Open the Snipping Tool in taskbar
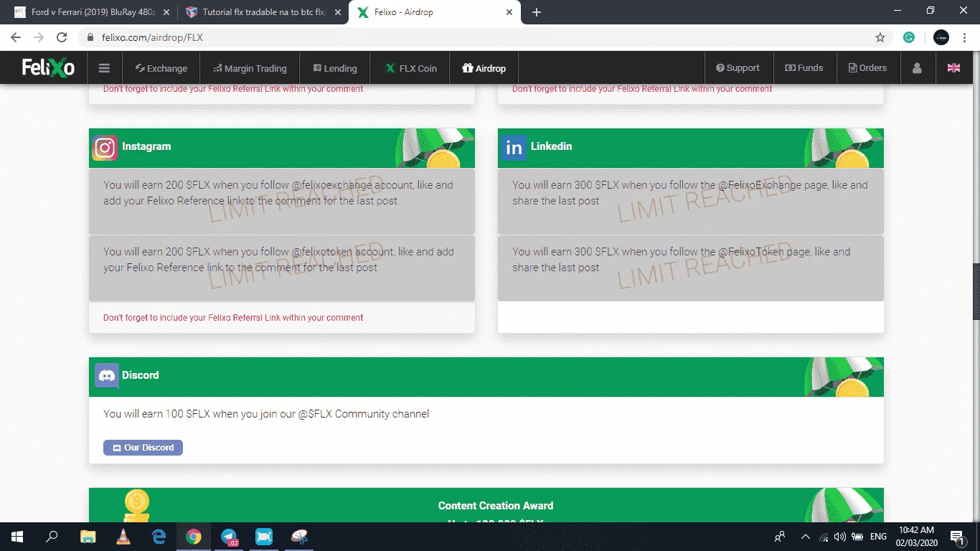 (299, 536)
